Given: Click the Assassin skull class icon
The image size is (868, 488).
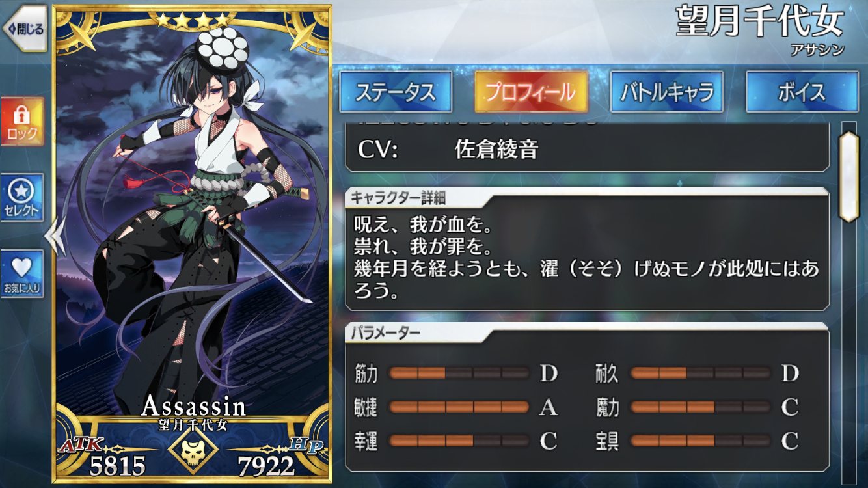Looking at the screenshot, I should [191, 450].
